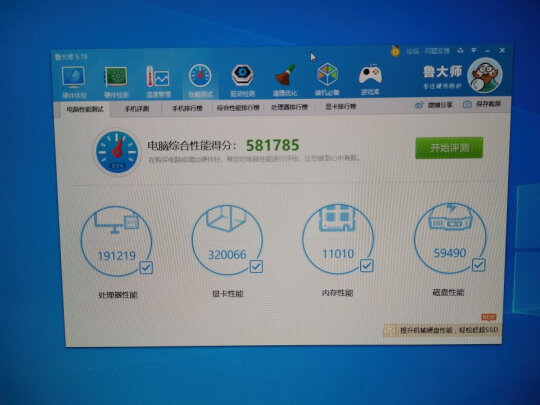Click the 微博分享 share link
The width and height of the screenshot is (540, 405).
coord(440,105)
